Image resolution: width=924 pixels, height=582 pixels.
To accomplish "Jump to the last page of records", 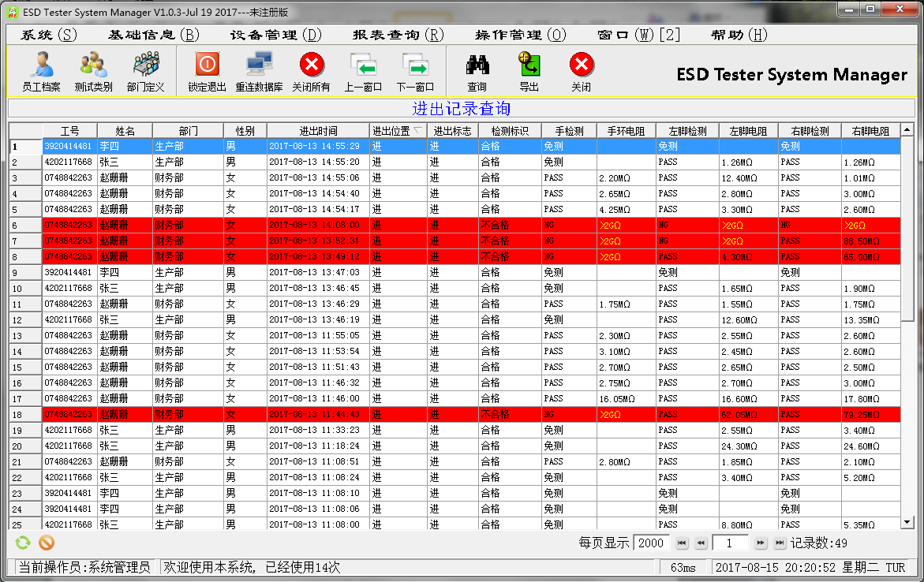I will point(780,543).
